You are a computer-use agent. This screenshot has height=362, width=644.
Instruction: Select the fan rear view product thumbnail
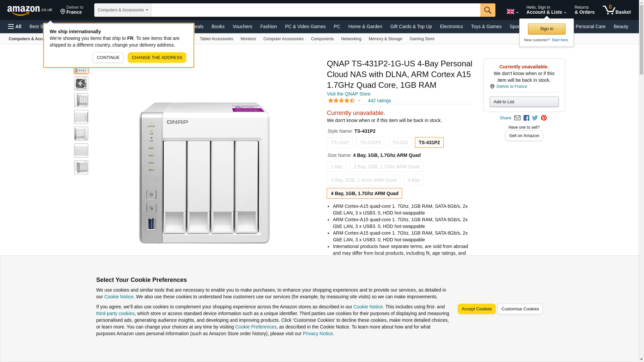pyautogui.click(x=81, y=83)
